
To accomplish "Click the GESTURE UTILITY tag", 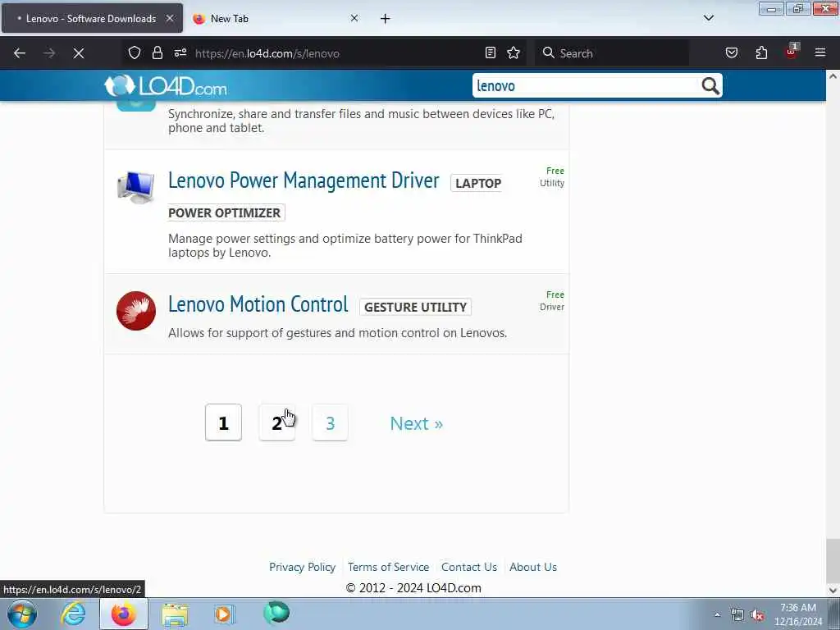I will coord(415,307).
